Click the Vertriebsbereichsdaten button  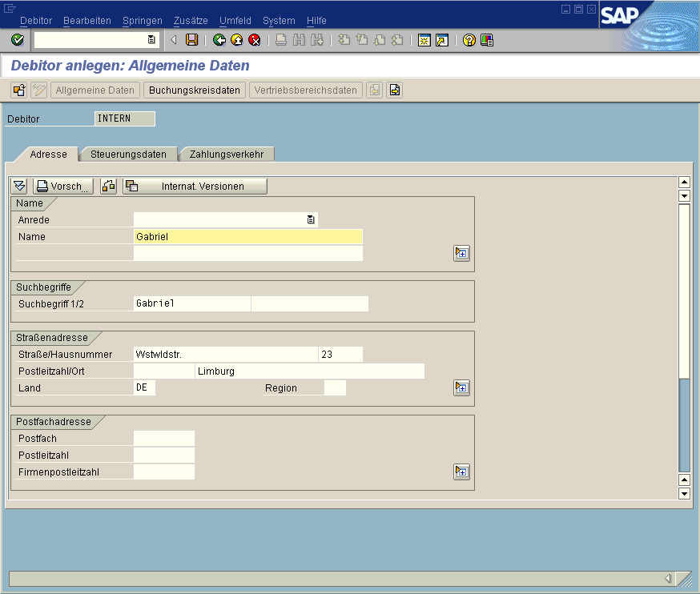306,90
